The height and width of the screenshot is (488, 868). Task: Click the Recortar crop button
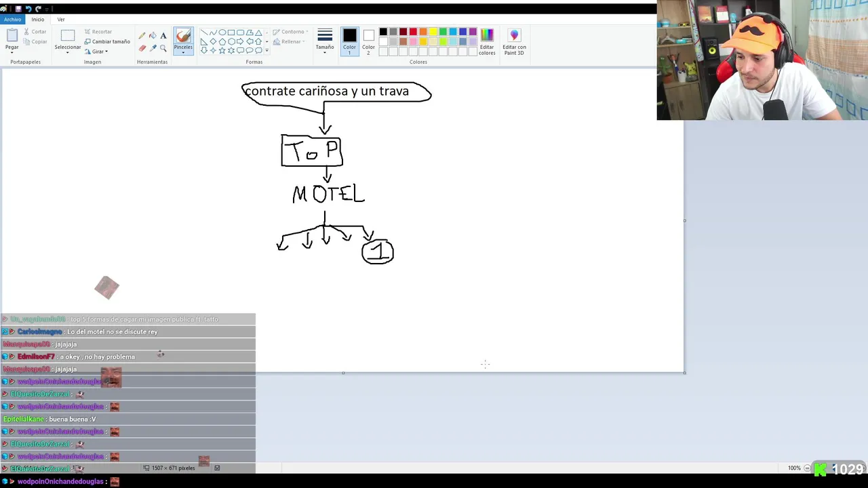98,32
